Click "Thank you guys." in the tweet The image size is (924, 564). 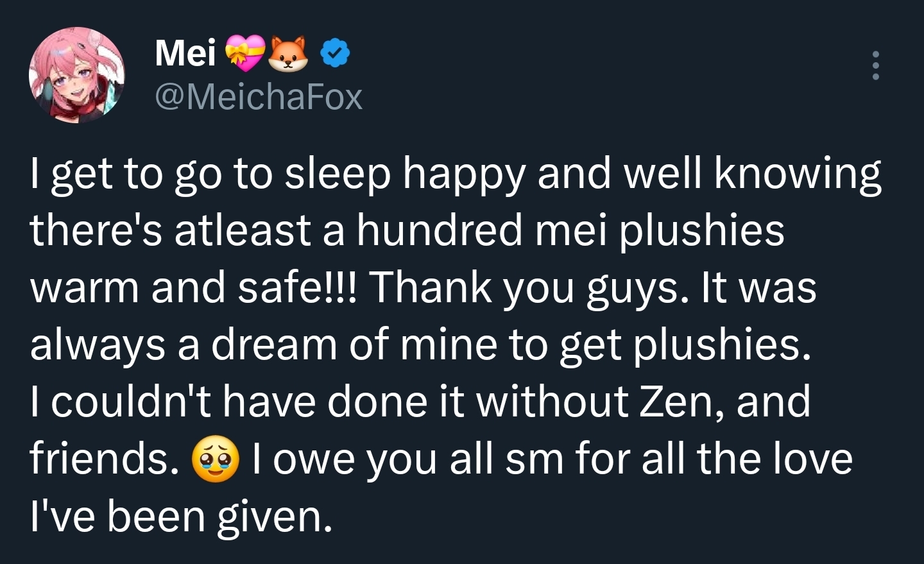(x=524, y=288)
